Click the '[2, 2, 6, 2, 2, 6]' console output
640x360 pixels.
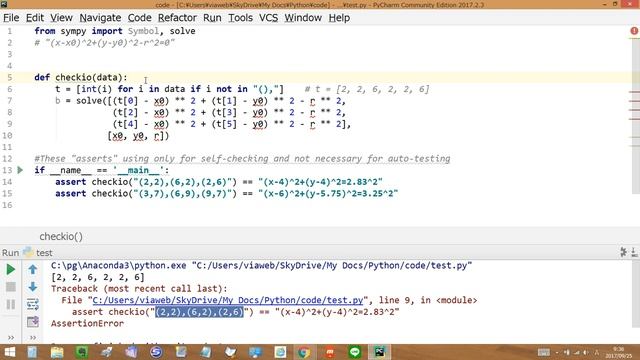pos(98,277)
